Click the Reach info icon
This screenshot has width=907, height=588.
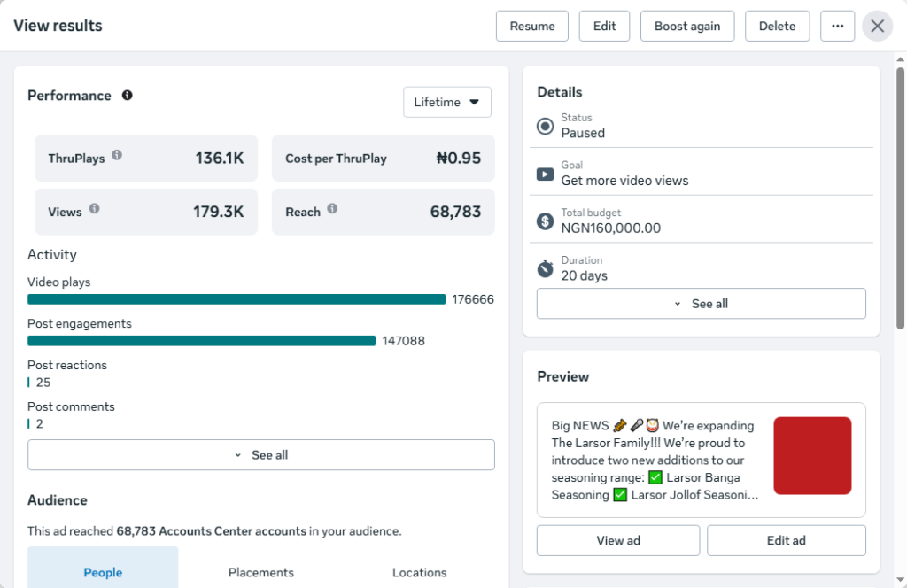click(x=332, y=209)
